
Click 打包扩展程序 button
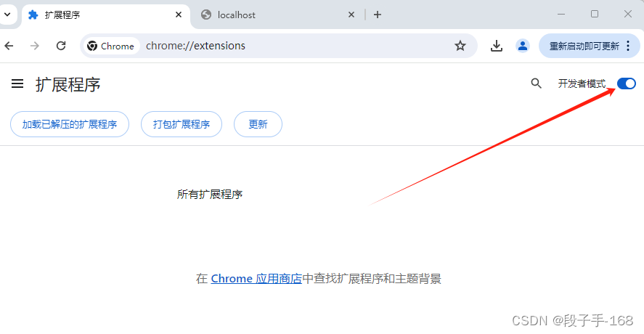coord(182,124)
